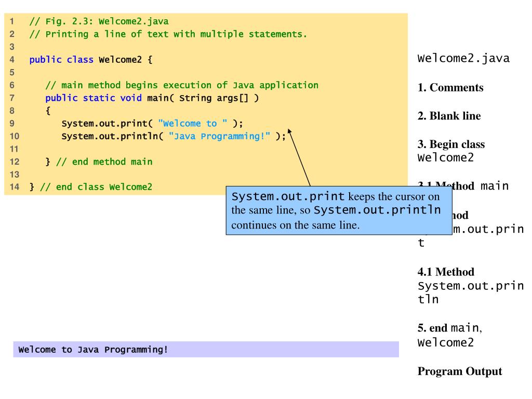Click the comment "// Printing a line of text with multiple statements."
The height and width of the screenshot is (399, 532).
168,34
